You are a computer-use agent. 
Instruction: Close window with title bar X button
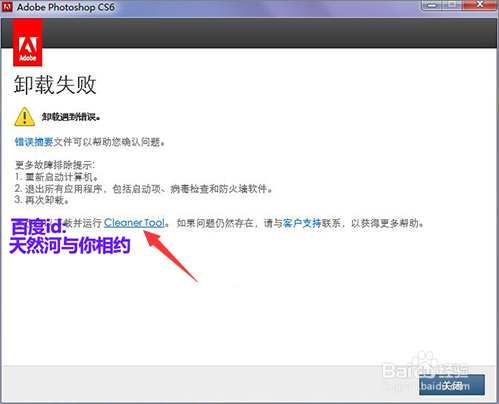point(480,5)
